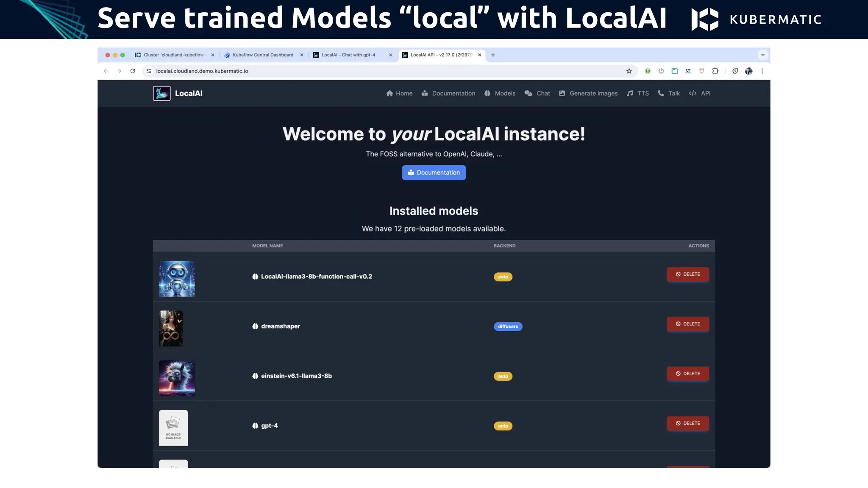868x488 pixels.
Task: Click the browser forward arrow
Action: [119, 71]
